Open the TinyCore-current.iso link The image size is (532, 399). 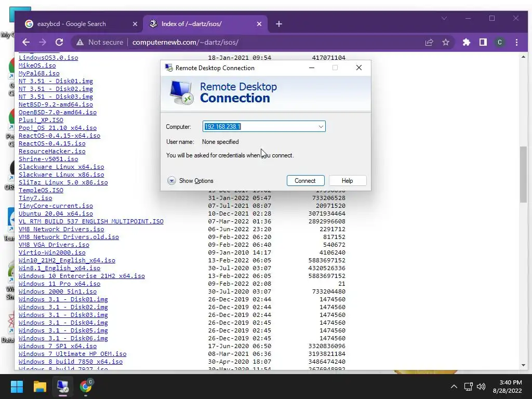click(56, 206)
